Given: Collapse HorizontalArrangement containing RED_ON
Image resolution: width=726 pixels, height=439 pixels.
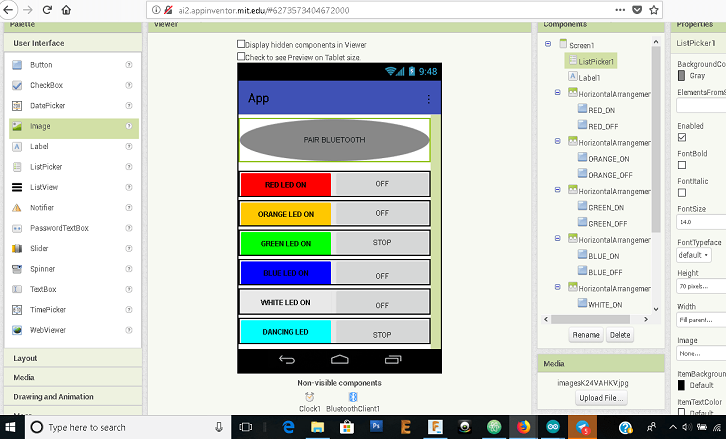Looking at the screenshot, I should pyautogui.click(x=557, y=93).
